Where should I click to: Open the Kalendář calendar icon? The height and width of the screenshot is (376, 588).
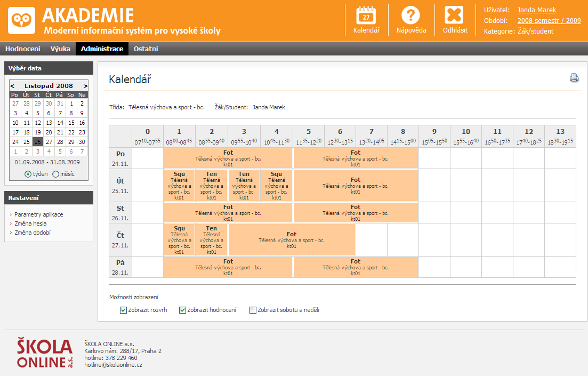(366, 15)
